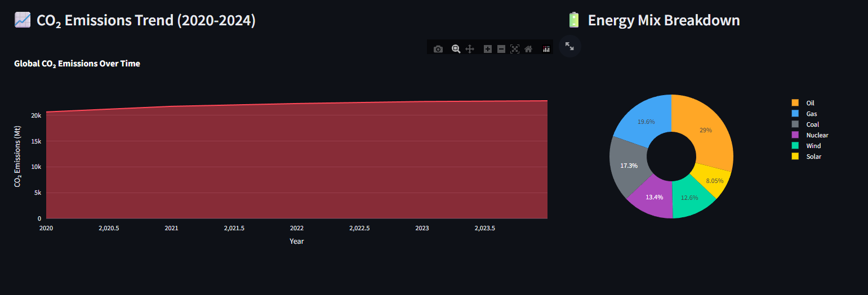Select the blue 19.6% donut slice
The width and height of the screenshot is (868, 295).
click(646, 121)
